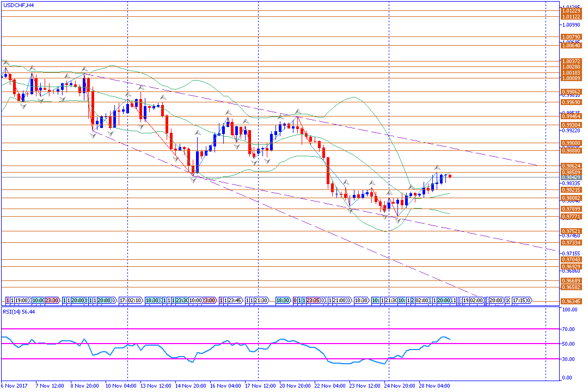The width and height of the screenshot is (588, 392).
Task: Click the gray current price 0.98429 label
Action: pyautogui.click(x=571, y=177)
